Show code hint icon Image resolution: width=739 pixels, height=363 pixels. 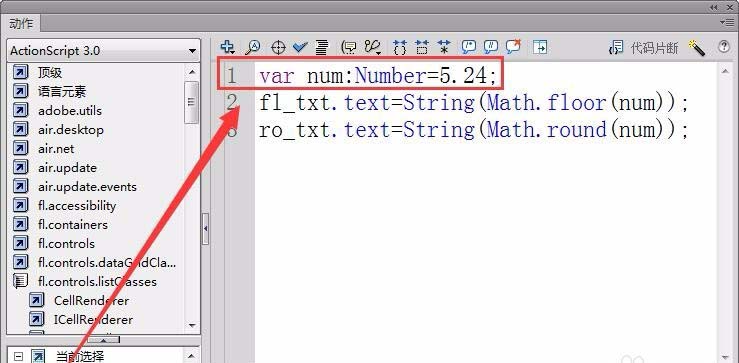point(349,47)
